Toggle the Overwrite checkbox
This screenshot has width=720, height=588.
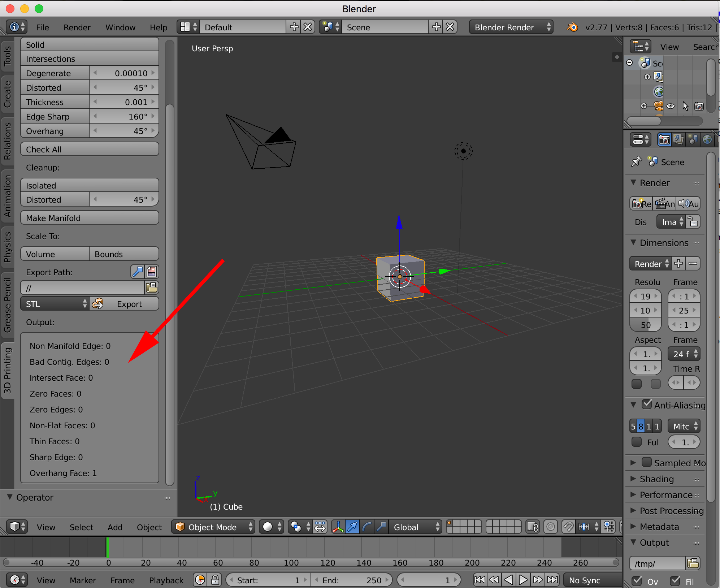637,581
